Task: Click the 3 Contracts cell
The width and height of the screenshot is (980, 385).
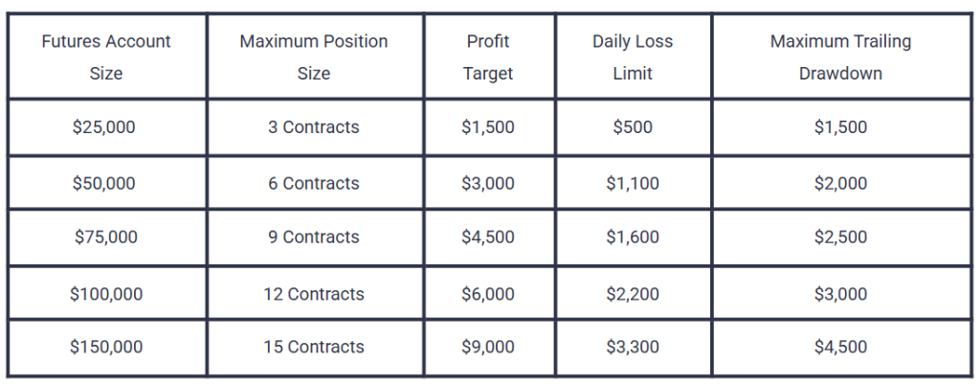Action: 314,127
